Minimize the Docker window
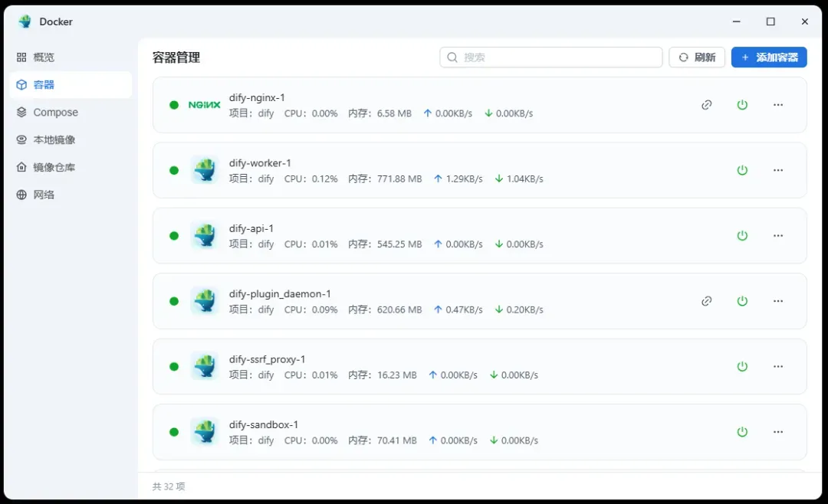 pos(737,21)
